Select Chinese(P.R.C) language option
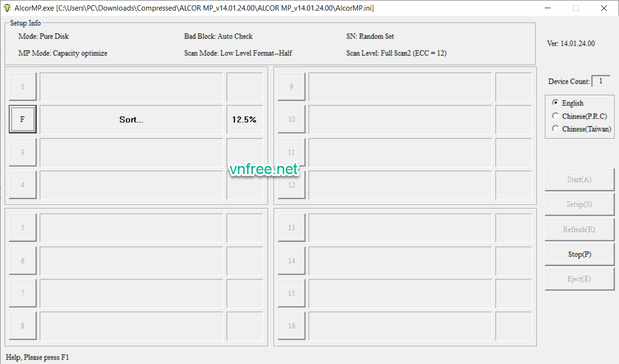The height and width of the screenshot is (364, 619). (556, 116)
